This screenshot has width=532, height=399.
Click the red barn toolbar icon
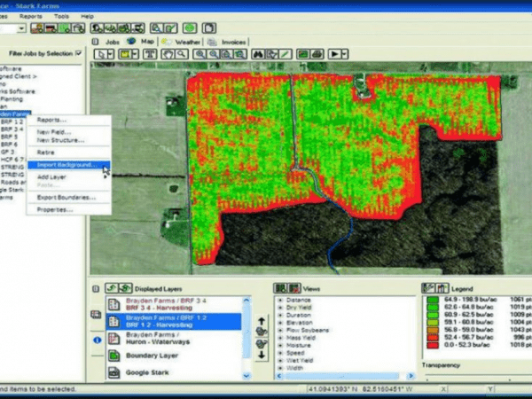pyautogui.click(x=51, y=27)
